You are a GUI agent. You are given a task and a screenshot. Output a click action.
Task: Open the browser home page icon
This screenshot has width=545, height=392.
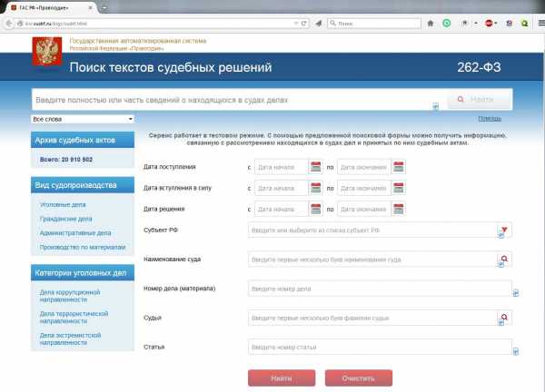pos(431,24)
